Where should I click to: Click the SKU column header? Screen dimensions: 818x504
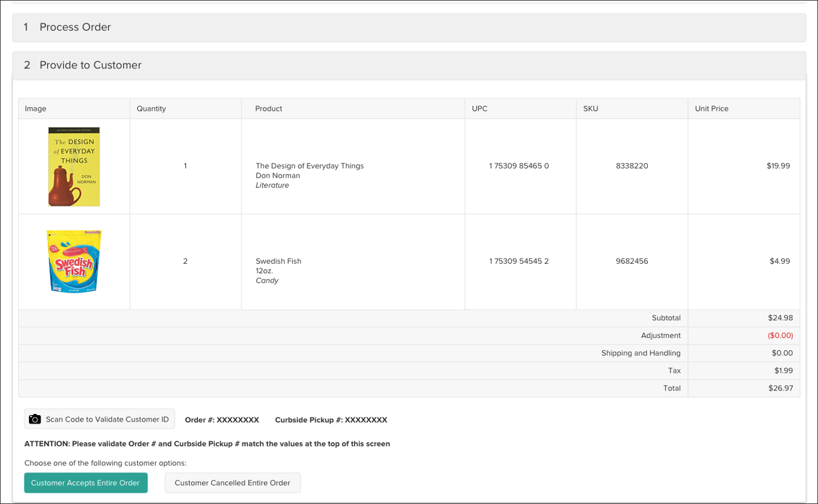(x=591, y=108)
